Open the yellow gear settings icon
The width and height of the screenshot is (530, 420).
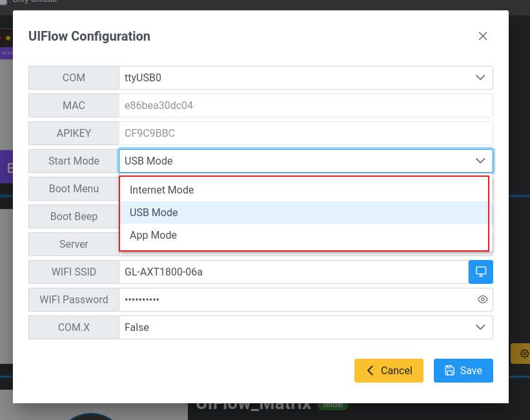click(x=524, y=354)
